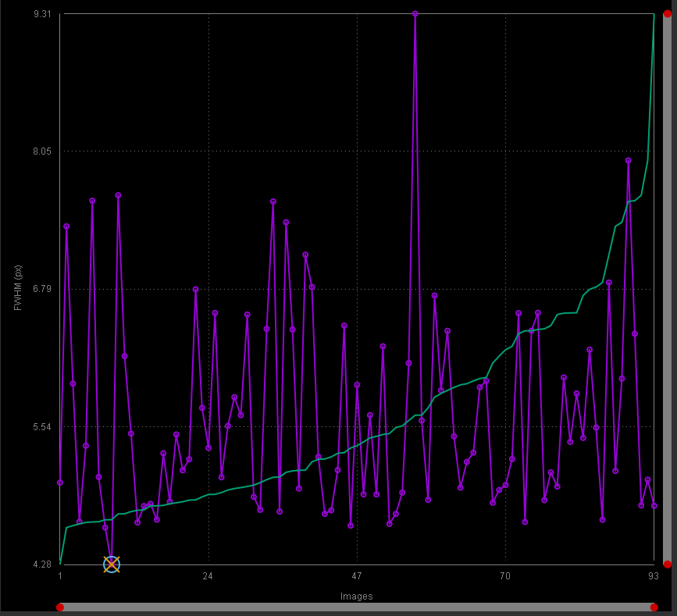Click the x-axis label 93

point(654,576)
